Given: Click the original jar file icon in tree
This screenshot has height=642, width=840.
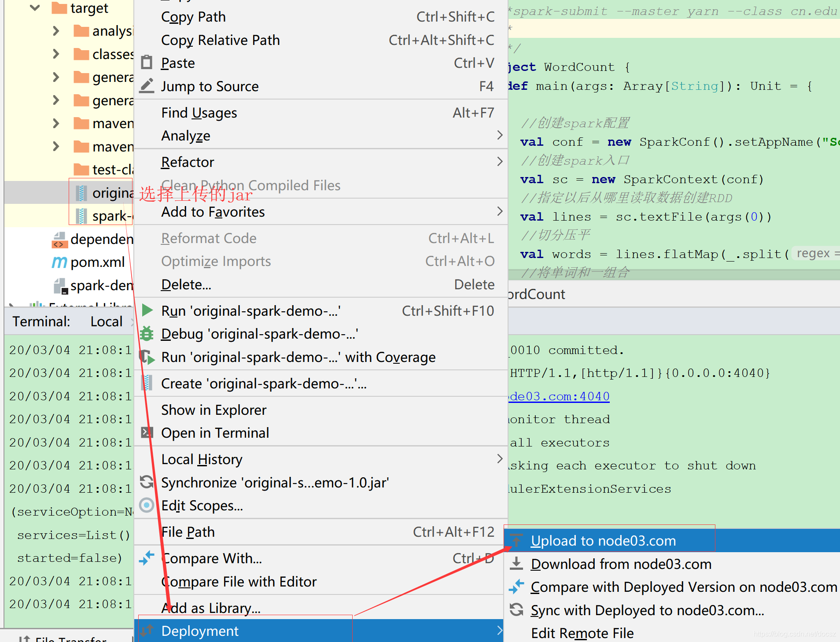Looking at the screenshot, I should tap(81, 193).
